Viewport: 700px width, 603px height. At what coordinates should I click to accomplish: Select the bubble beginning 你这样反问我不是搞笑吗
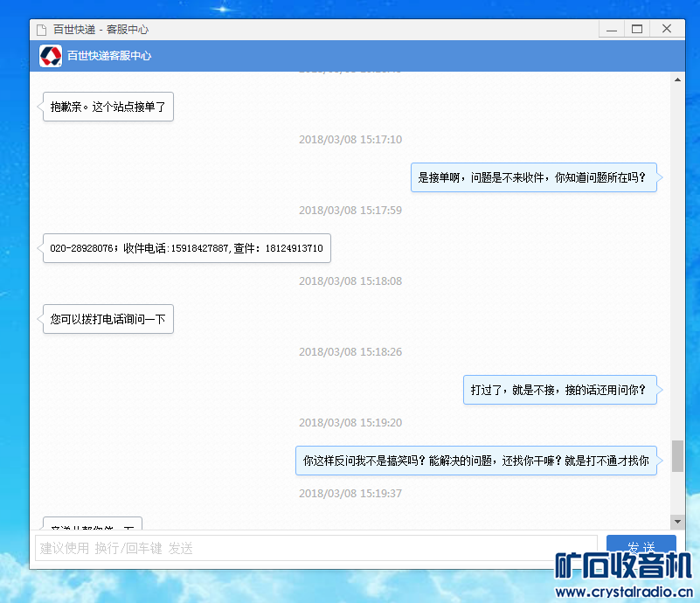tap(476, 460)
